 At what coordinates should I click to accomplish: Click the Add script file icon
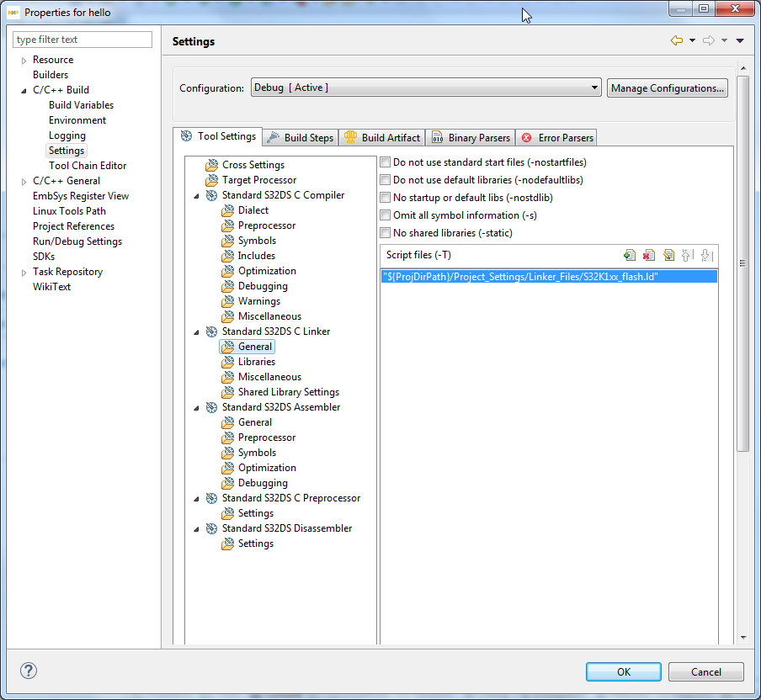pyautogui.click(x=630, y=255)
